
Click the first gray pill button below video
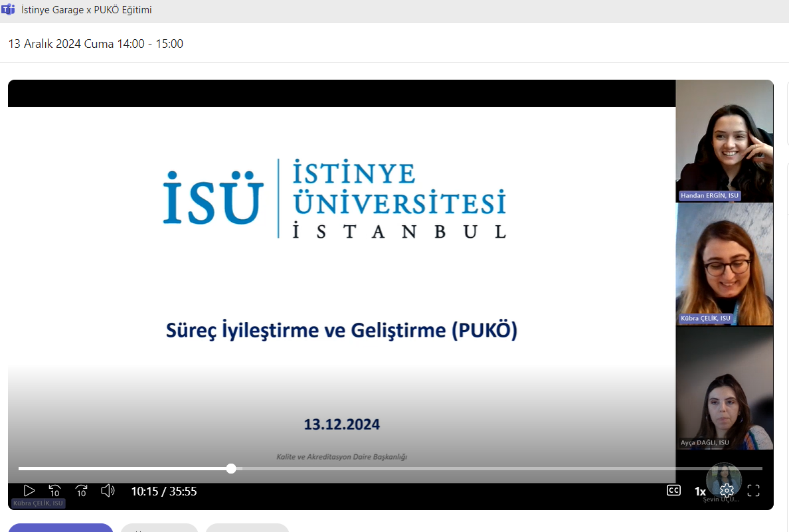pyautogui.click(x=159, y=527)
